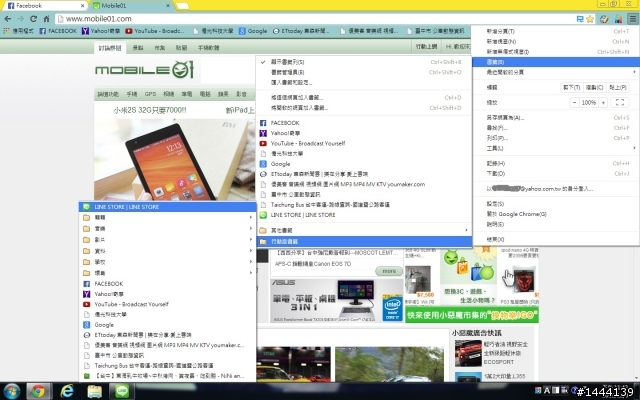Open Downloads (Ctrl+J) from Chrome menu
This screenshot has height=400, width=640.
click(556, 173)
